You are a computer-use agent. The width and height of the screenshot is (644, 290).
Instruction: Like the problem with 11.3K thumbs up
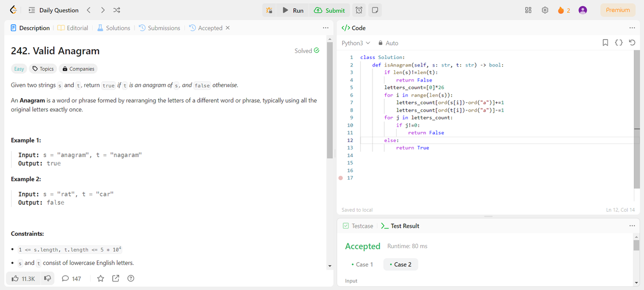(23, 279)
